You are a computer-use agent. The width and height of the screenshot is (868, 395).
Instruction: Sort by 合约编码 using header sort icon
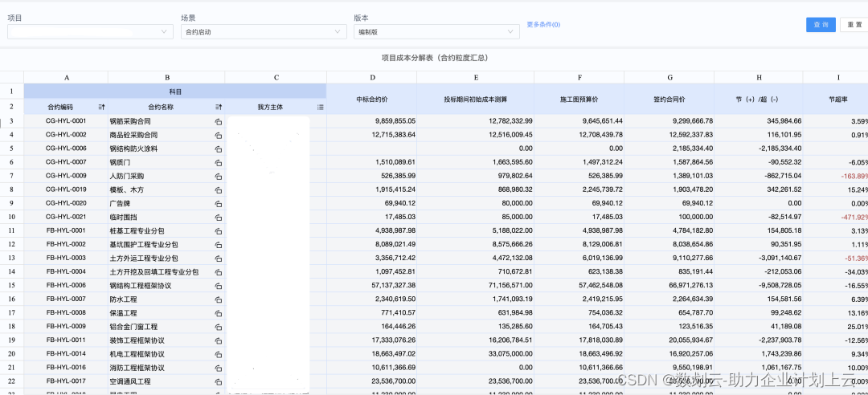pyautogui.click(x=101, y=107)
